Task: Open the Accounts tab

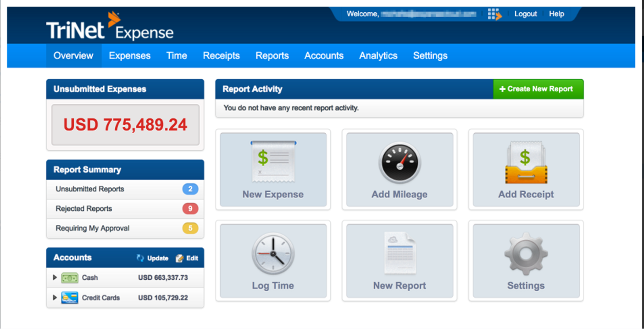Action: tap(324, 56)
